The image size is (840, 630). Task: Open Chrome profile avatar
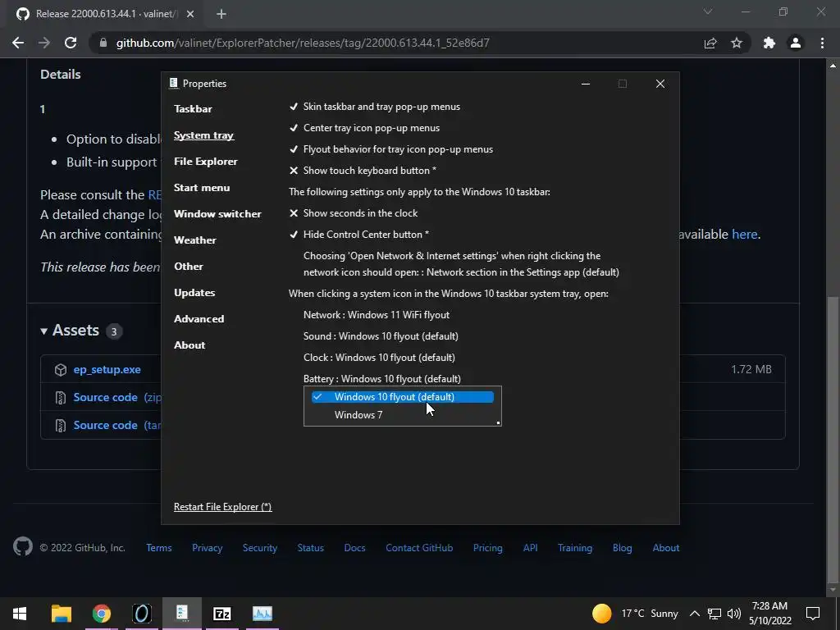(x=796, y=43)
